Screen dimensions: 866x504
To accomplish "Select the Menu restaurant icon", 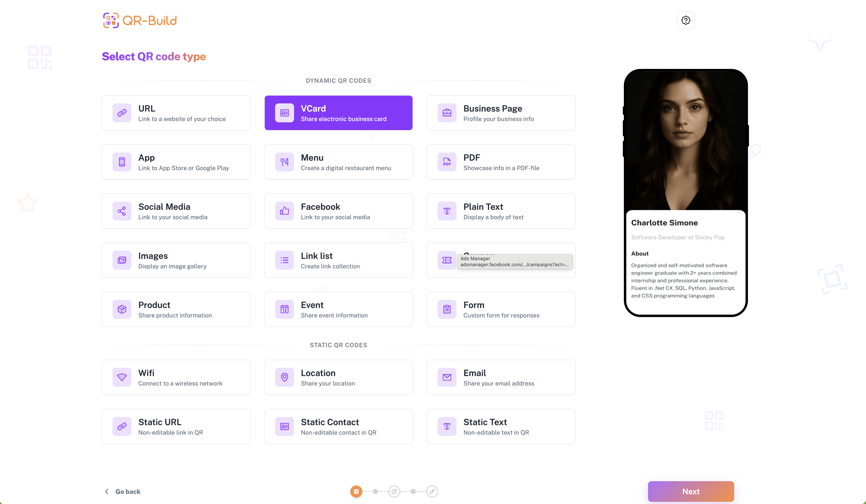I will pos(284,162).
